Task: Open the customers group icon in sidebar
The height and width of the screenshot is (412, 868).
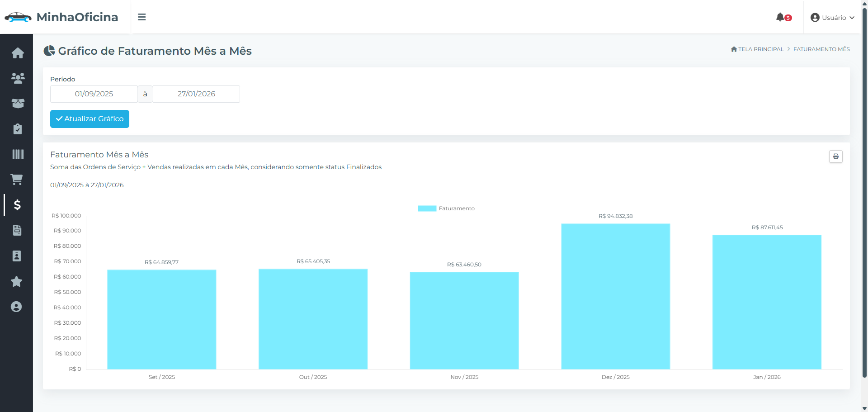Action: (x=18, y=78)
